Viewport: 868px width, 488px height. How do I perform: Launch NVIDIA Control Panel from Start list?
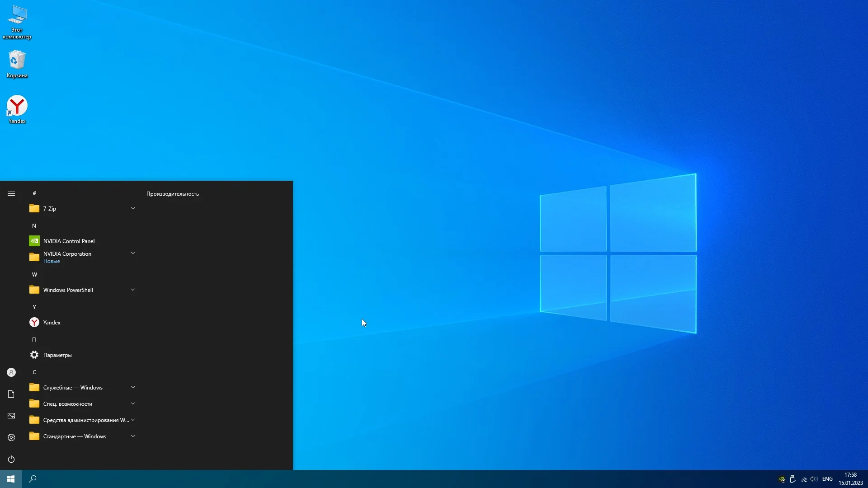69,241
